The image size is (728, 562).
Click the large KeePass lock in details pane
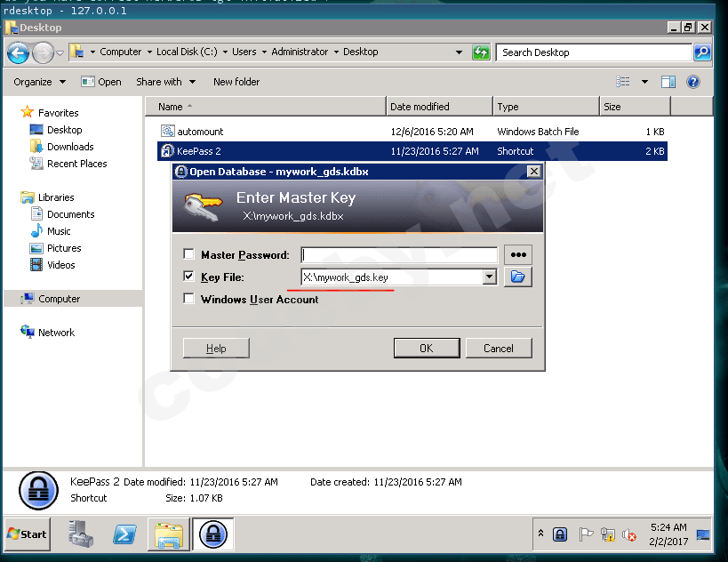38,491
